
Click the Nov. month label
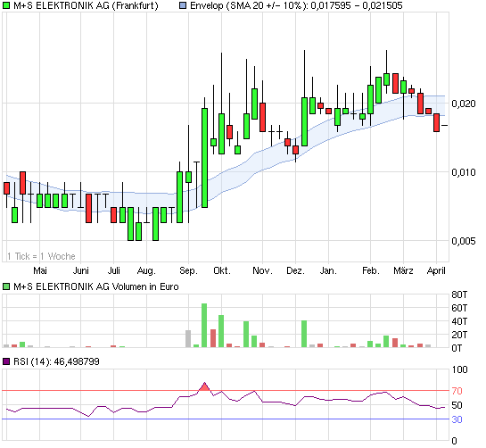(262, 270)
